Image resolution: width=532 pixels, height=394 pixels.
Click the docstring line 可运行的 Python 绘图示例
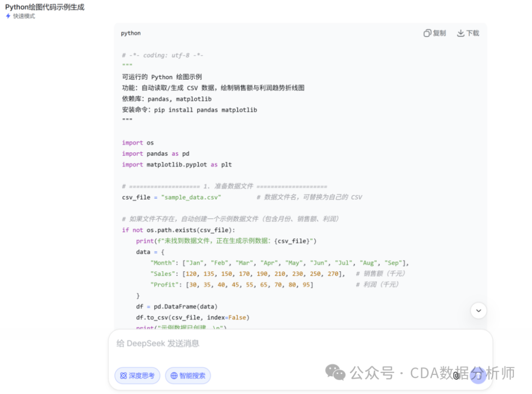pyautogui.click(x=162, y=77)
